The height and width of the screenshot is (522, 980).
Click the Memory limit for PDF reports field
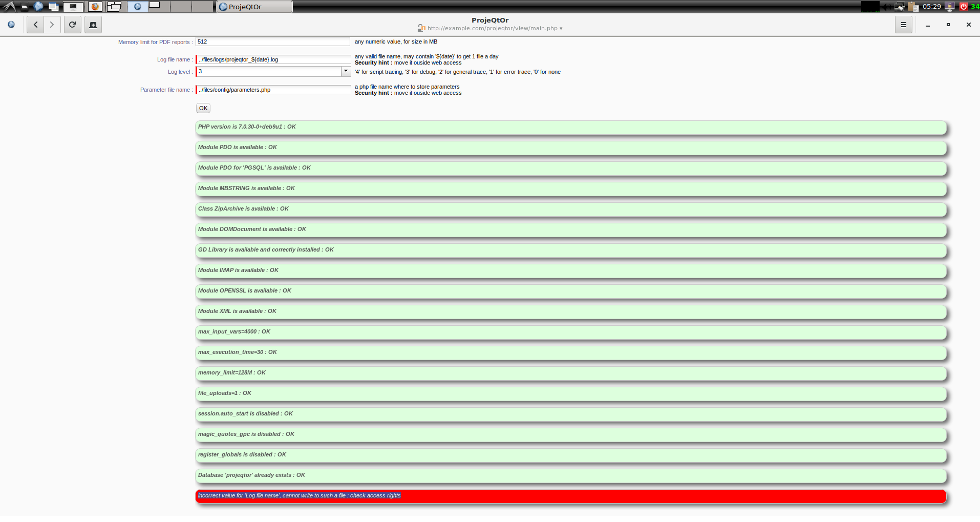pyautogui.click(x=272, y=41)
